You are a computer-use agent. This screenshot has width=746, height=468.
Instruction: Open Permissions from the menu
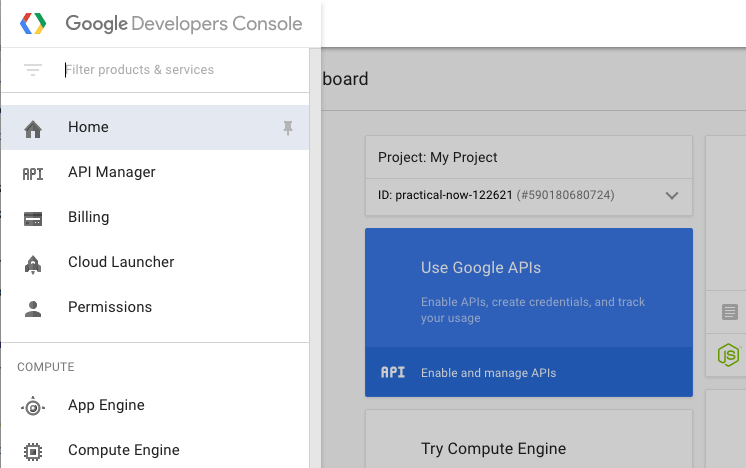point(155,307)
